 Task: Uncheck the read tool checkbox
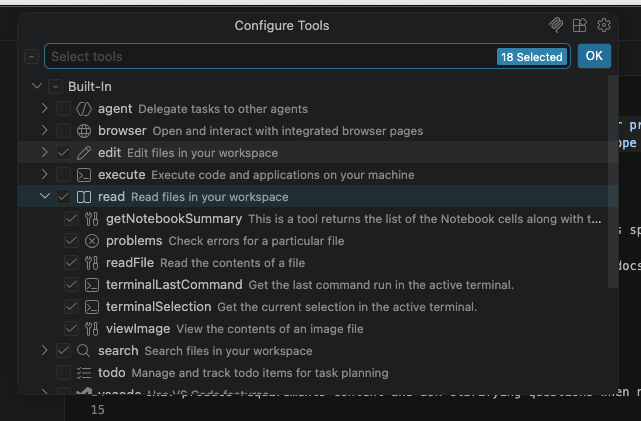coord(63,197)
